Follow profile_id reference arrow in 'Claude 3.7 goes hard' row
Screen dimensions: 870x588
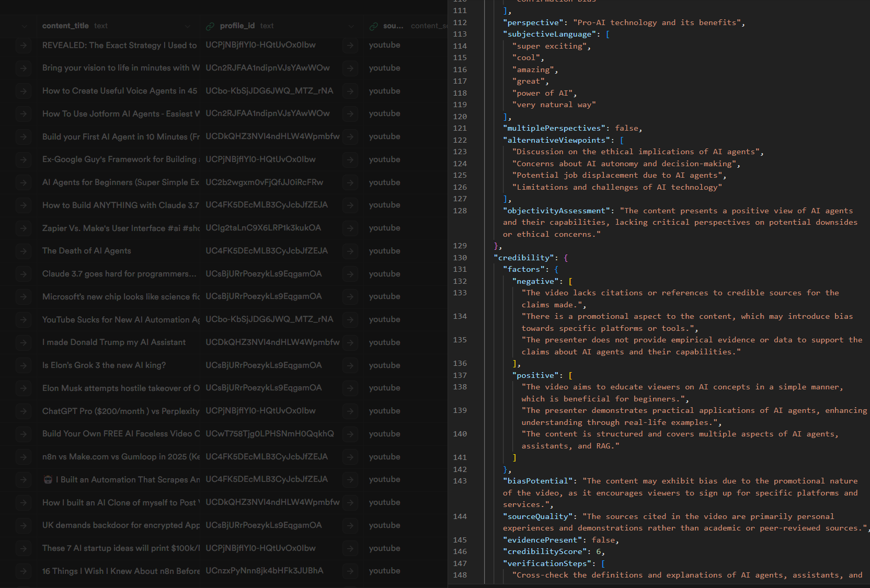click(350, 274)
